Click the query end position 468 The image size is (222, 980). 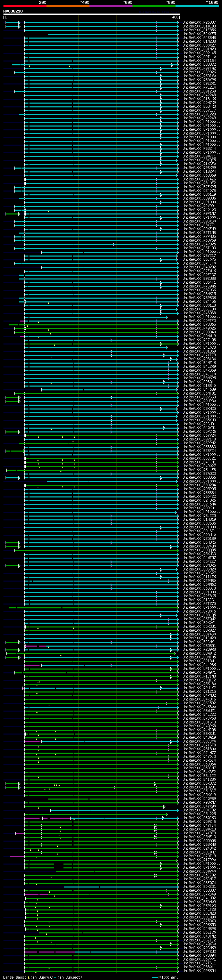click(175, 17)
